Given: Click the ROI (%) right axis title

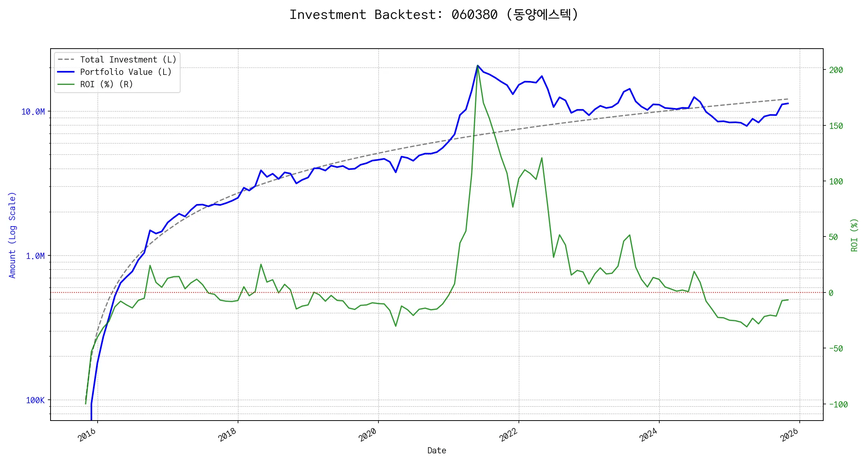Looking at the screenshot, I should pos(854,235).
